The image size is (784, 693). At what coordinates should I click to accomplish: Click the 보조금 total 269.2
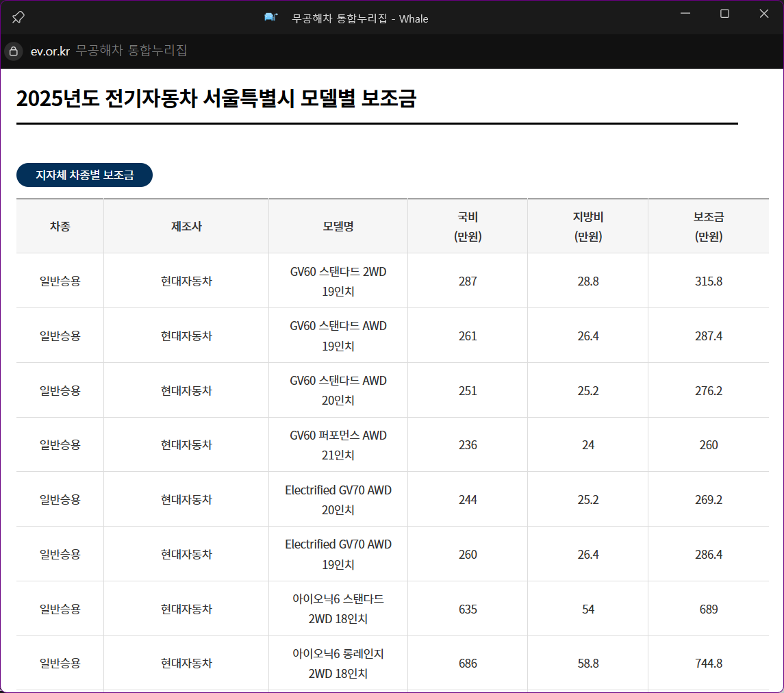click(x=709, y=499)
